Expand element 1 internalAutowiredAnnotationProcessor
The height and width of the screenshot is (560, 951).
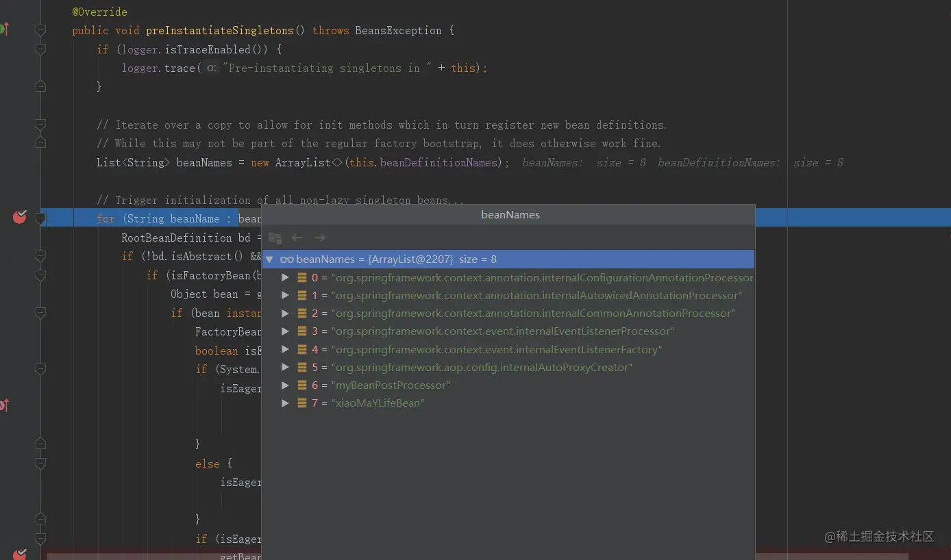(x=286, y=295)
